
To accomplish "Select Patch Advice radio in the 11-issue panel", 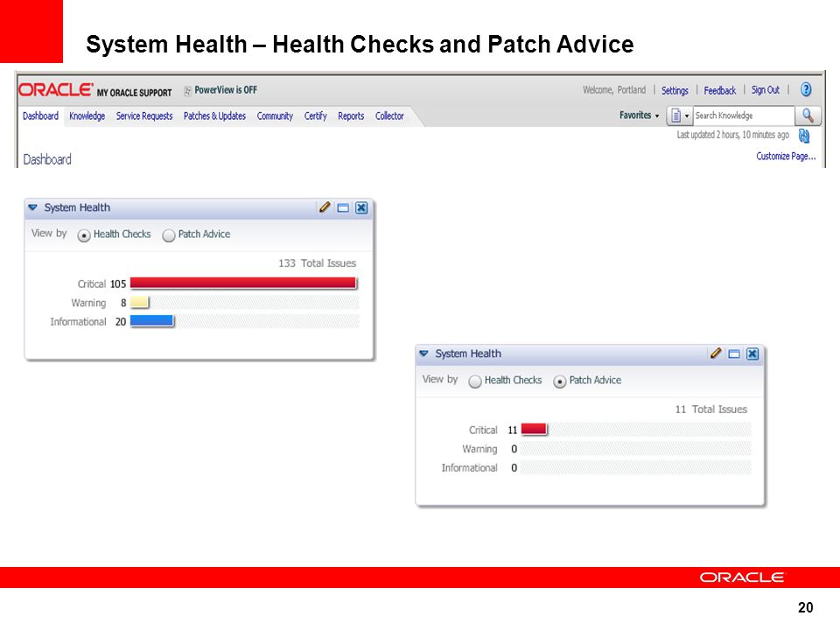I will click(560, 381).
